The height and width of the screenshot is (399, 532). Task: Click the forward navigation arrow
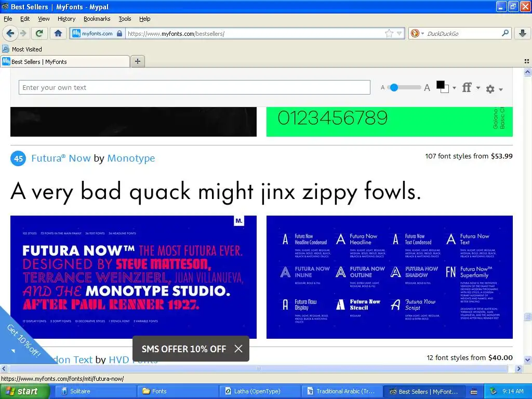pyautogui.click(x=23, y=33)
